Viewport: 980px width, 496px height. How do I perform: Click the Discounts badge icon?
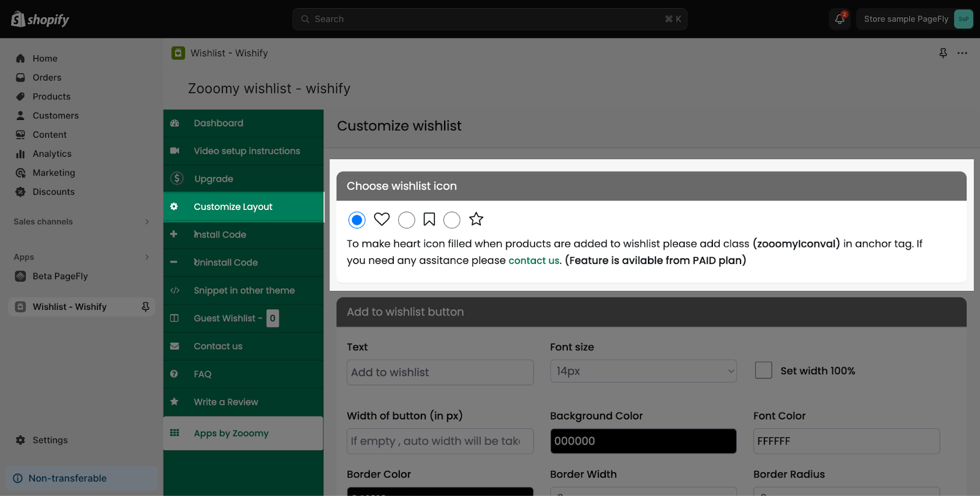click(x=20, y=192)
